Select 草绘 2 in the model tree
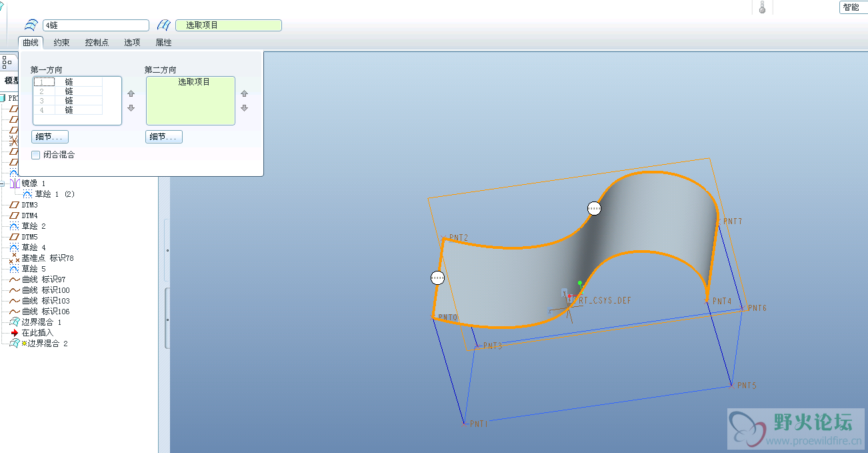Image resolution: width=868 pixels, height=453 pixels. (33, 226)
